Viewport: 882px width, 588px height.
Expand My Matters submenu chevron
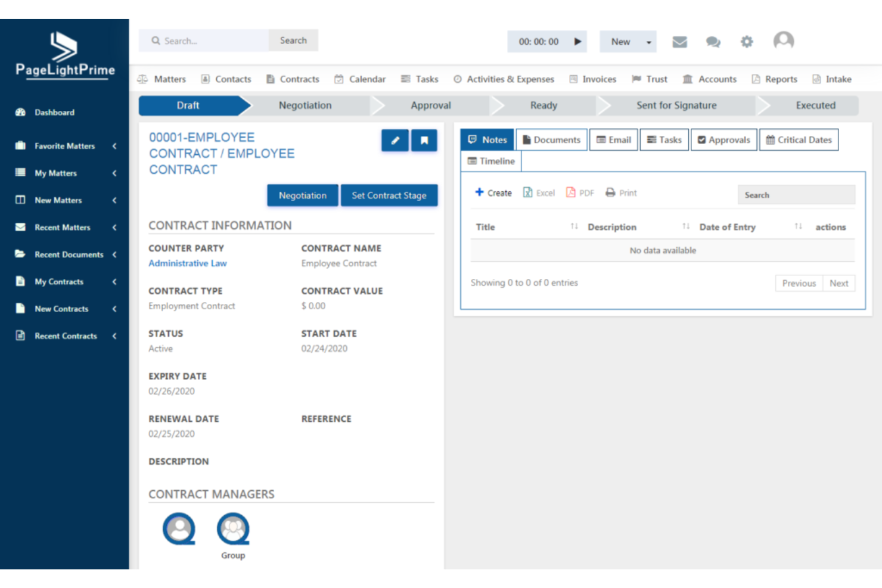[114, 173]
